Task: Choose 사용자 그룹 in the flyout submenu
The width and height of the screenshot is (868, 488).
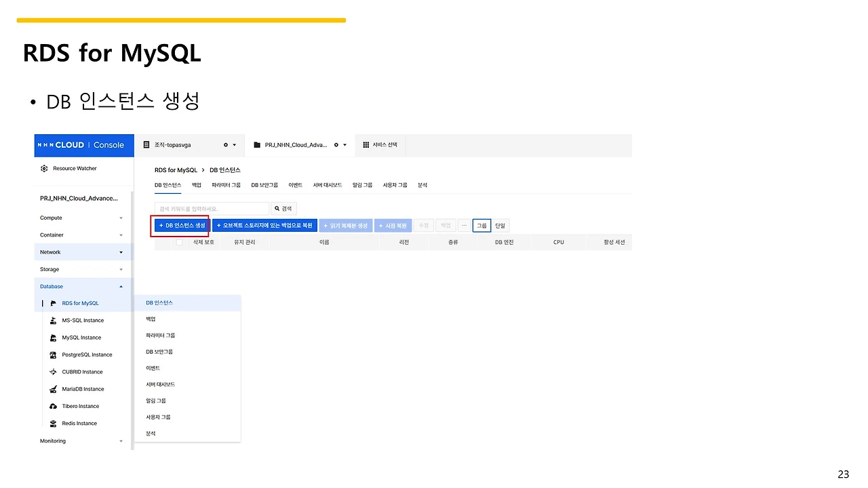Action: click(188, 417)
